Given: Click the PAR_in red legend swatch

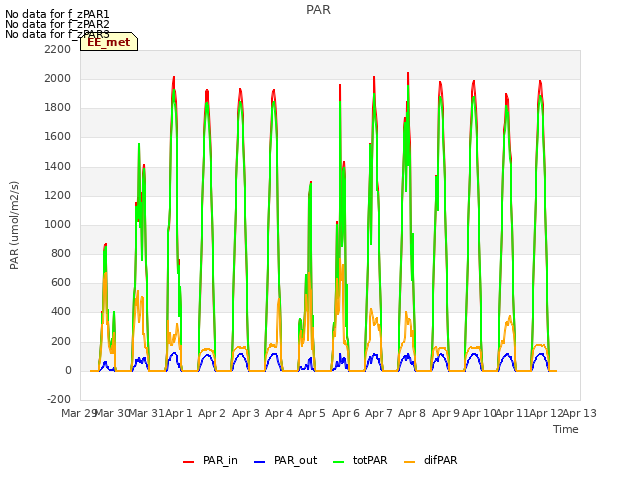Looking at the screenshot, I should coord(189,462).
